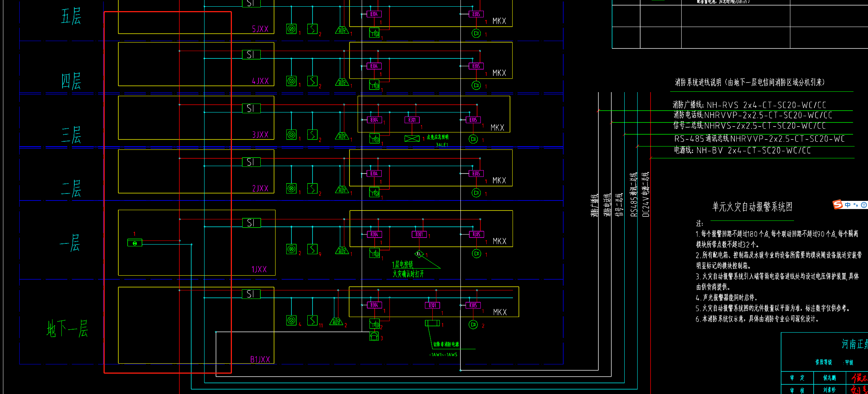Click the RS-485 通讯总线 cable specification

tap(760, 139)
